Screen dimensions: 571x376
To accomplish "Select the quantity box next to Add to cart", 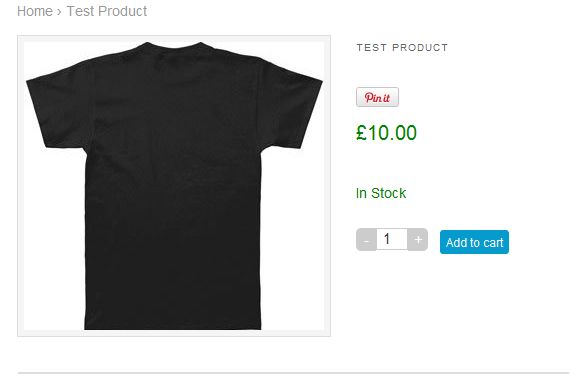I will pyautogui.click(x=392, y=239).
